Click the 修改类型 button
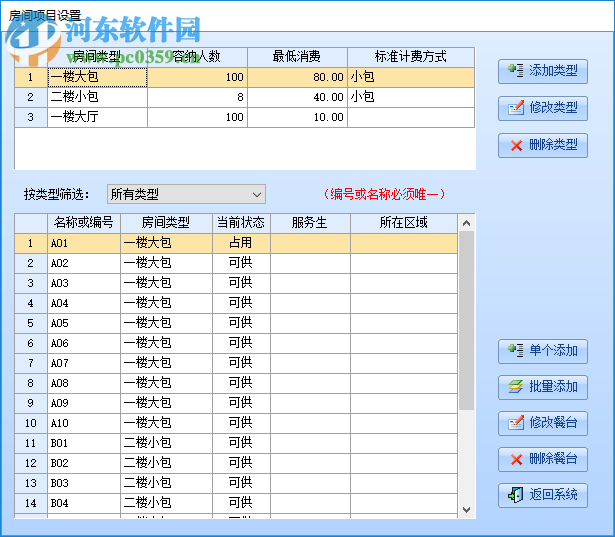The height and width of the screenshot is (537, 615). (543, 108)
